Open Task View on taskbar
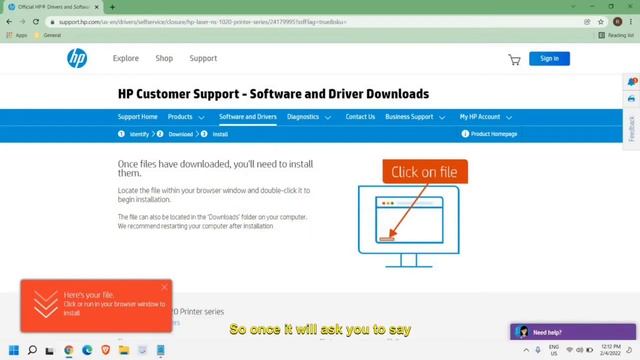The height and width of the screenshot is (360, 640). pyautogui.click(x=50, y=350)
